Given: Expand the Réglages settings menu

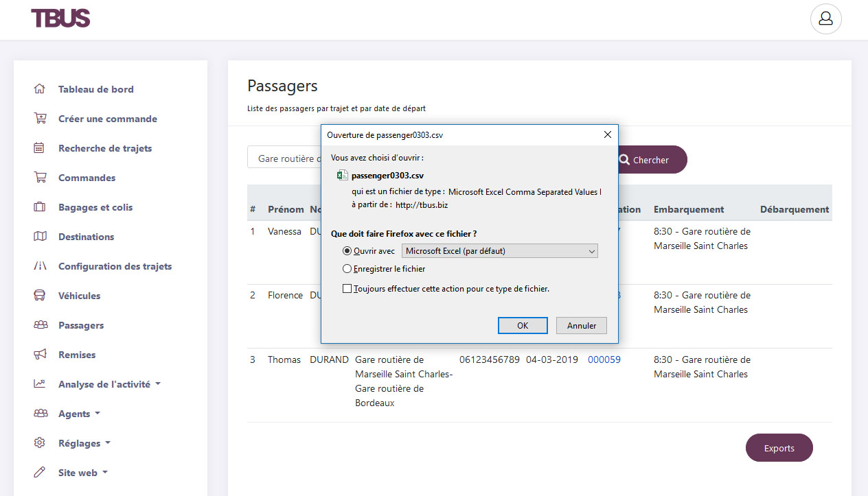Looking at the screenshot, I should click(x=80, y=442).
